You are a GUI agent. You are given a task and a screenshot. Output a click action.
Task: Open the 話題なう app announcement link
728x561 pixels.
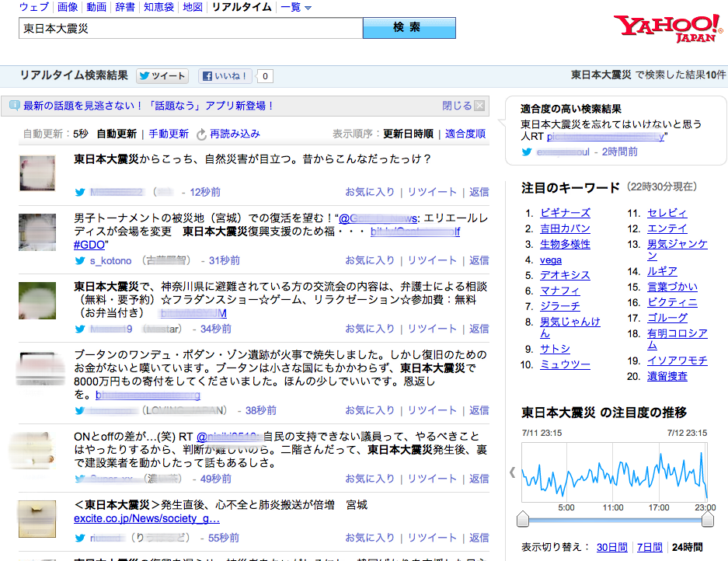point(148,106)
